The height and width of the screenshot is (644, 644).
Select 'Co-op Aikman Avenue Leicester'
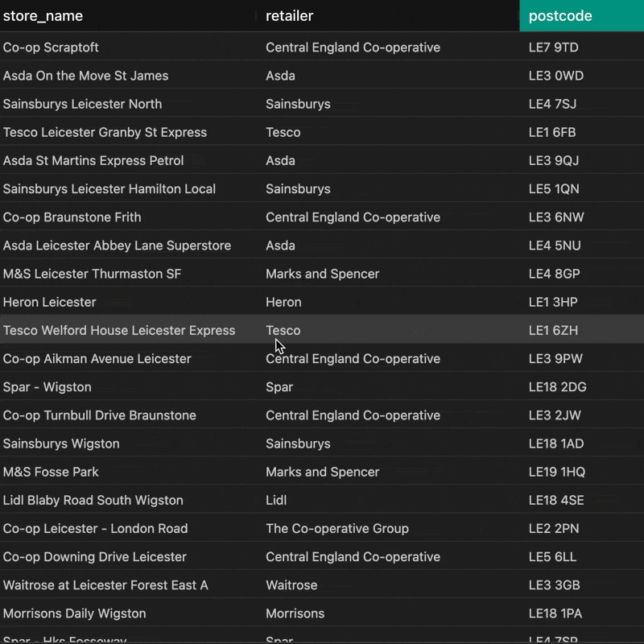[x=97, y=359]
